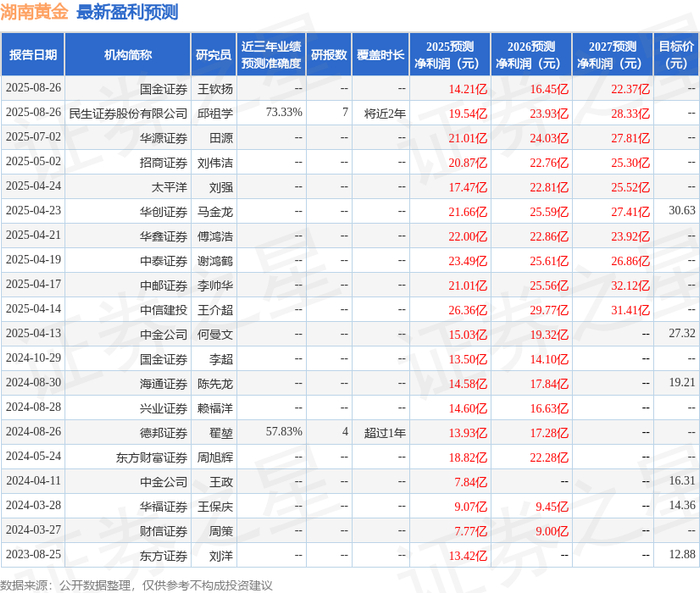
Task: Click report date 2023-08-25
Action: click(x=33, y=554)
